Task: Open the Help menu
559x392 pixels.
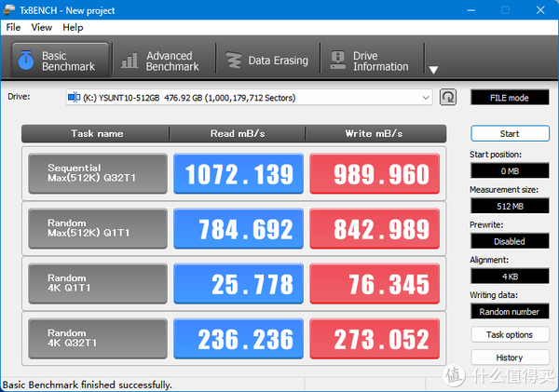Action: pos(73,27)
